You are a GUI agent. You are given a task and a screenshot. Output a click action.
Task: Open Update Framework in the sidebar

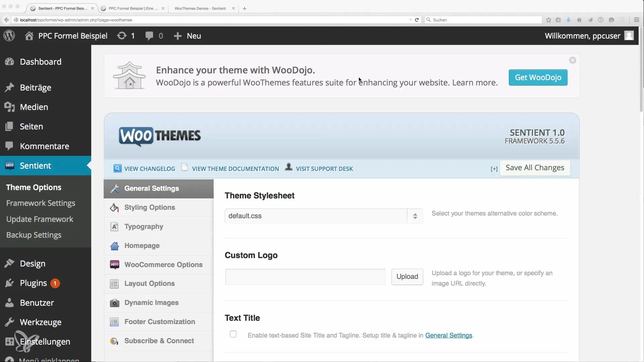coord(40,219)
